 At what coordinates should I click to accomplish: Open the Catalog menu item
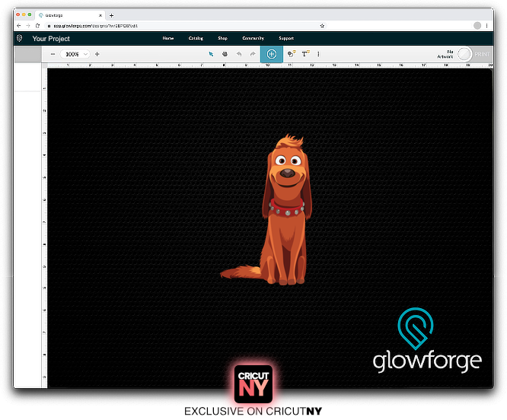(196, 38)
